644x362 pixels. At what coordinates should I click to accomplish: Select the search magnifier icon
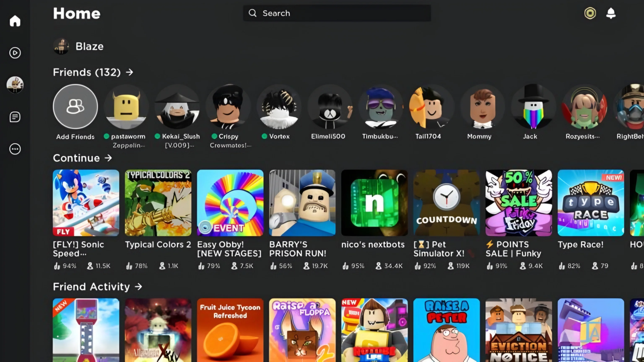[x=253, y=13]
